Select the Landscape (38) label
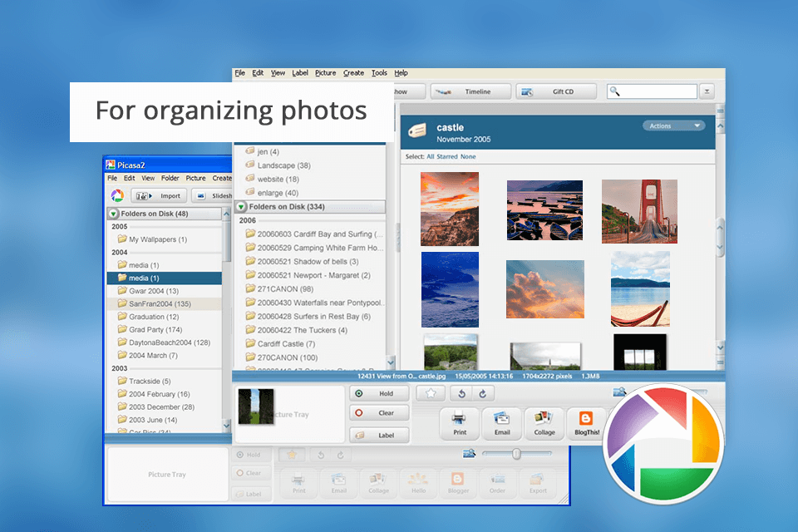The width and height of the screenshot is (798, 532). (x=278, y=165)
